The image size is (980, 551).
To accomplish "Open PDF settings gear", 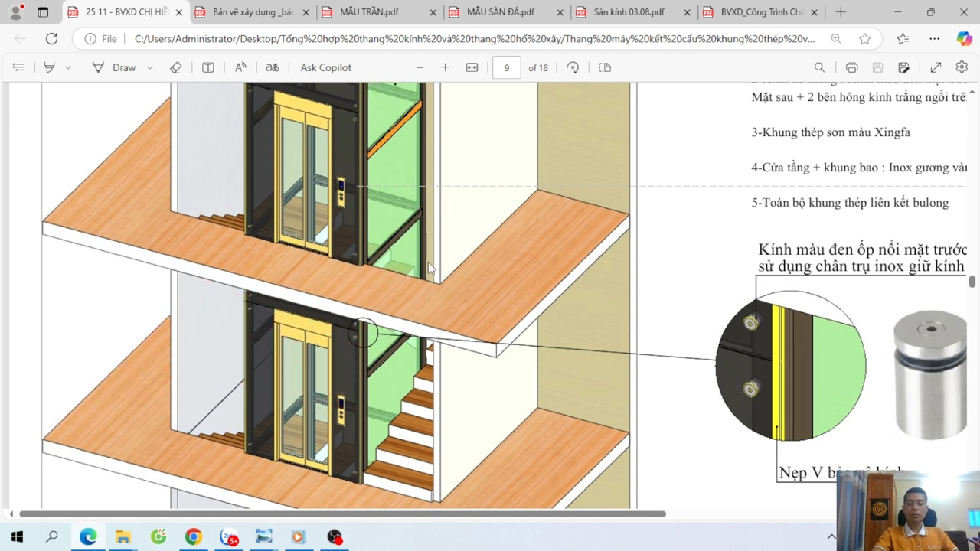I will [x=962, y=67].
